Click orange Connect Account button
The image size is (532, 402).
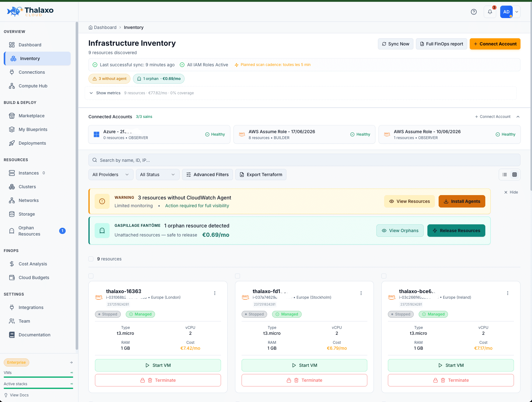click(495, 44)
